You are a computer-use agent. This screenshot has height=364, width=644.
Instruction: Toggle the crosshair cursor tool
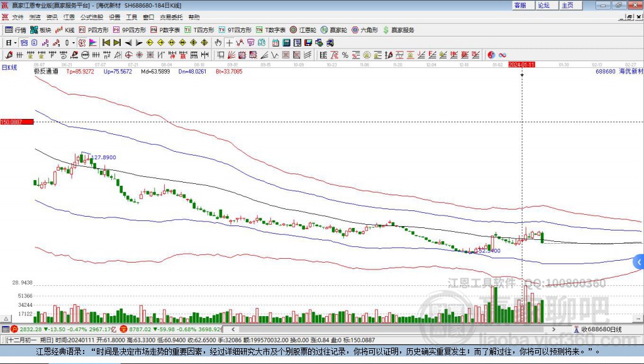pos(229,43)
